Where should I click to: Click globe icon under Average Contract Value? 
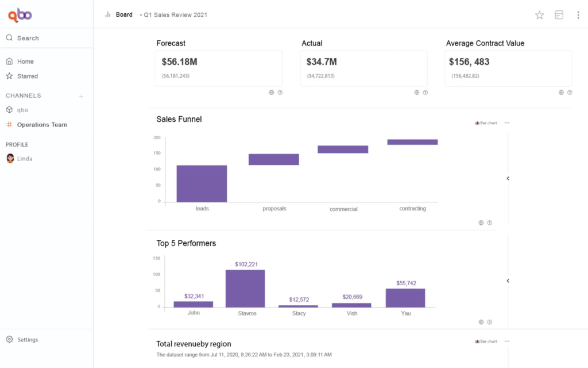click(x=561, y=92)
